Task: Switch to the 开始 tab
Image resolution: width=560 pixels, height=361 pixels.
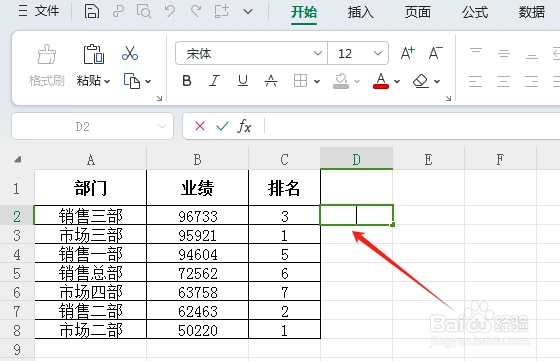Action: tap(304, 12)
